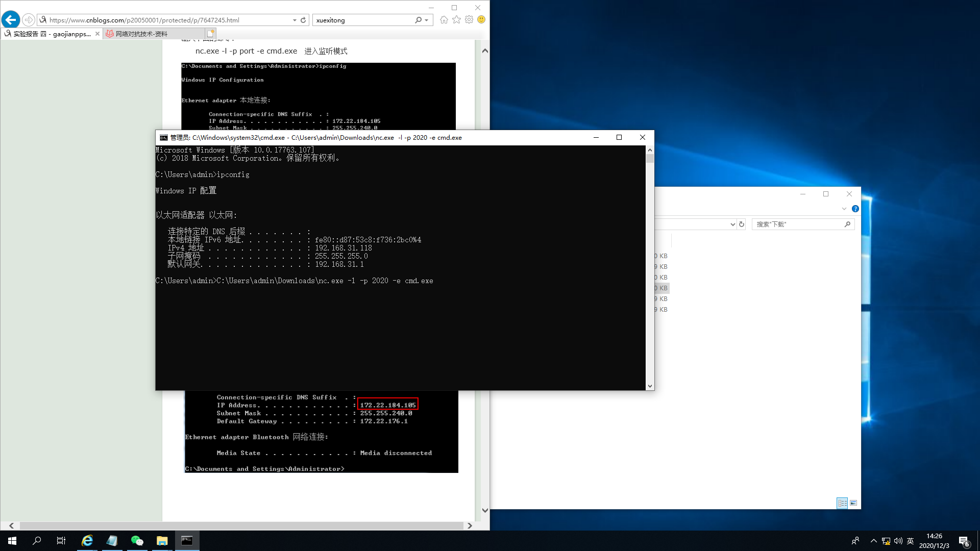Click the cmd window scroll down arrow
The width and height of the screenshot is (980, 551).
click(x=650, y=386)
